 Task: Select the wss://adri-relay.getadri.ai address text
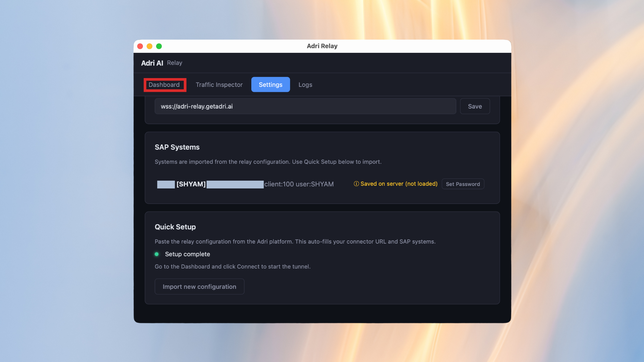(x=197, y=106)
